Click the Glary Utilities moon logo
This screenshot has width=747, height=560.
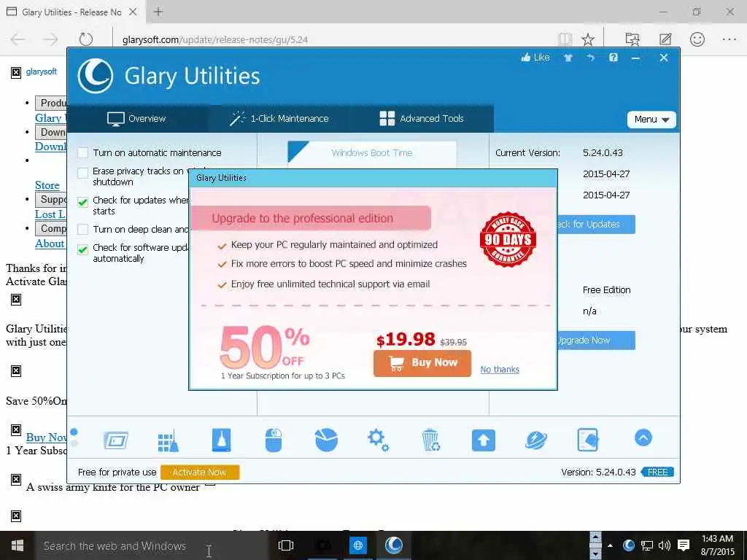click(x=96, y=76)
